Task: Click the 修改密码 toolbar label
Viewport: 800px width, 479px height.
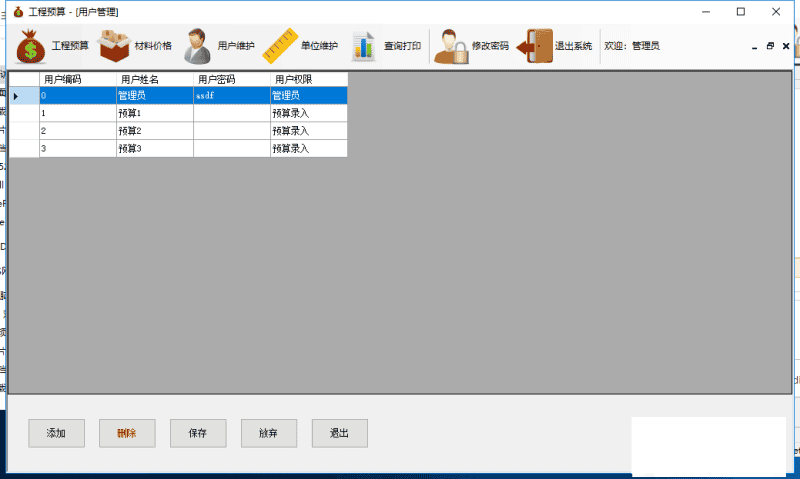Action: pos(490,46)
